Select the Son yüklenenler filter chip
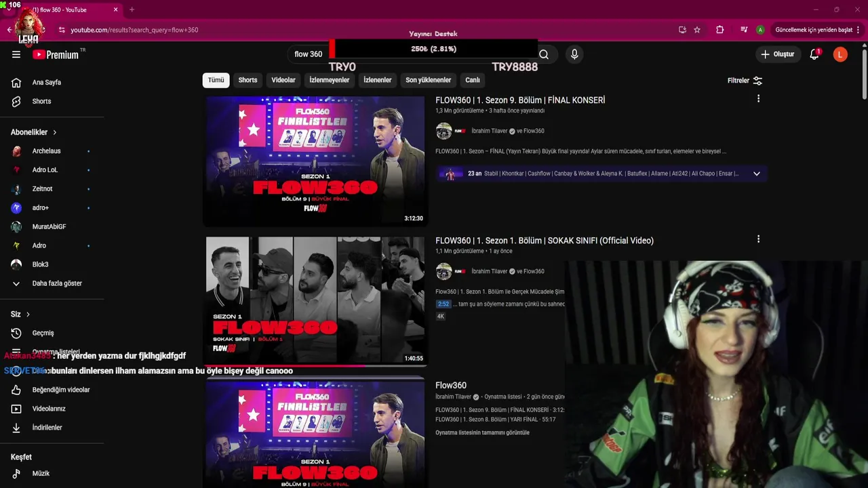 coord(428,80)
